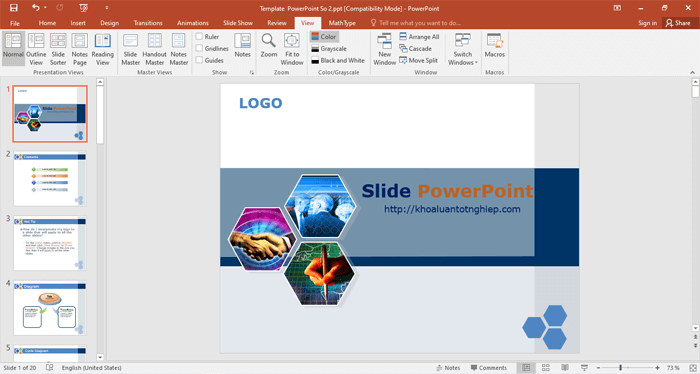Save the presentation using the floppy icon
The height and width of the screenshot is (374, 700).
[x=13, y=8]
